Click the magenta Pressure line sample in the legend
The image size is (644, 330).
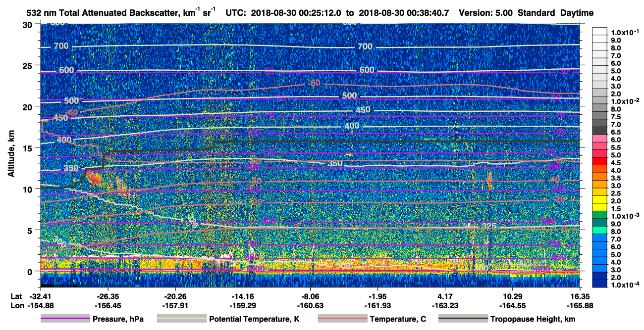(65, 319)
